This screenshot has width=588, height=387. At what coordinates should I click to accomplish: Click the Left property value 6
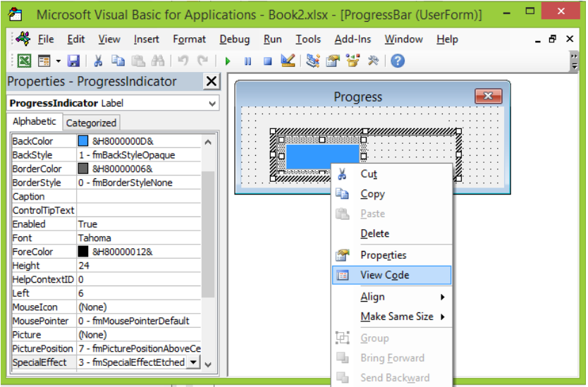tap(139, 293)
